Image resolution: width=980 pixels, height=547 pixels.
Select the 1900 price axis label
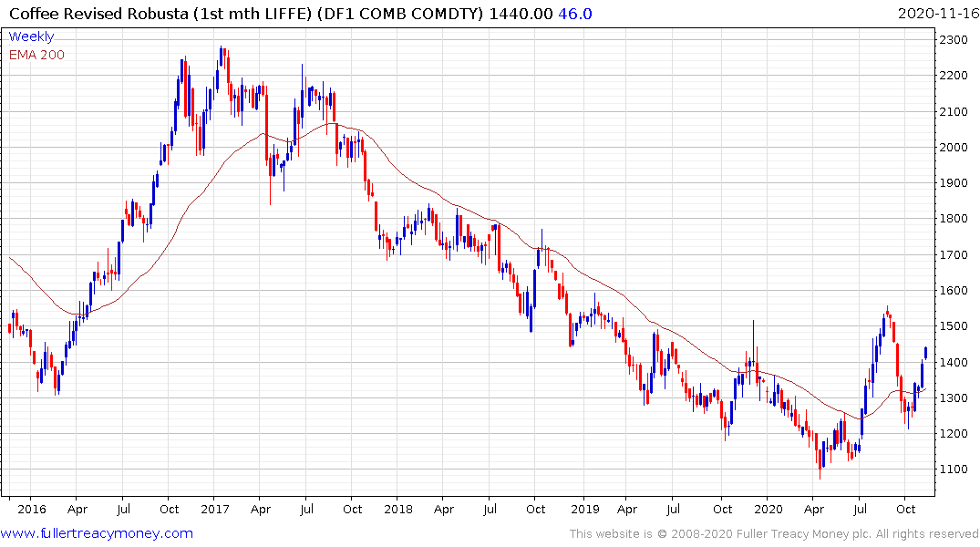tap(954, 183)
